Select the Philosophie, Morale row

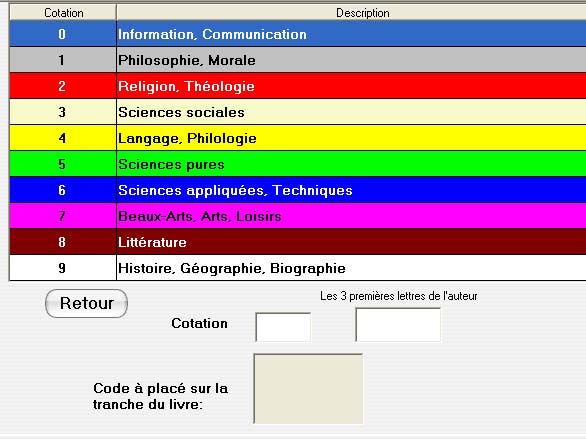point(297,60)
